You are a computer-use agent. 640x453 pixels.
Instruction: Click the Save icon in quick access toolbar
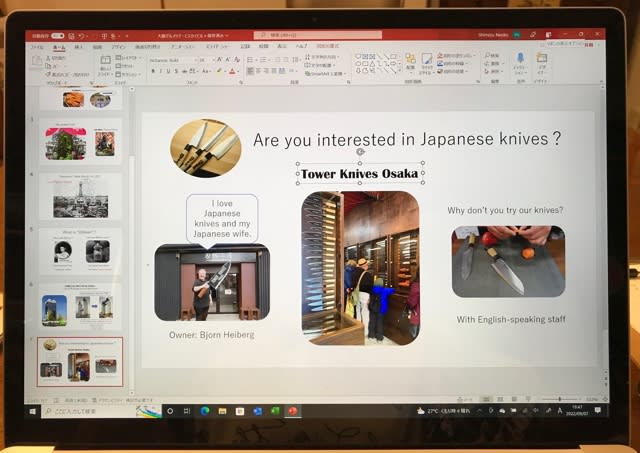72,36
